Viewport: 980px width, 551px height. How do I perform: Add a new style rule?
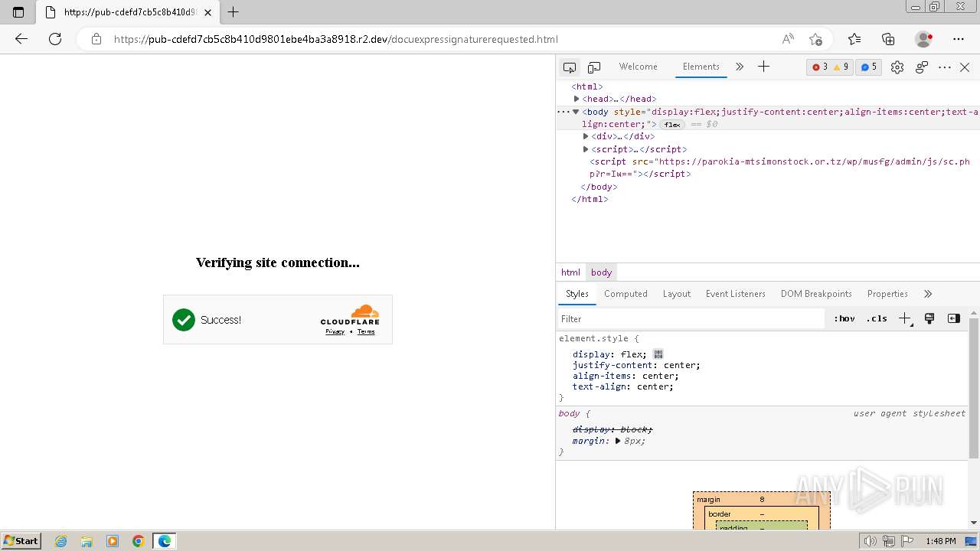click(x=905, y=319)
